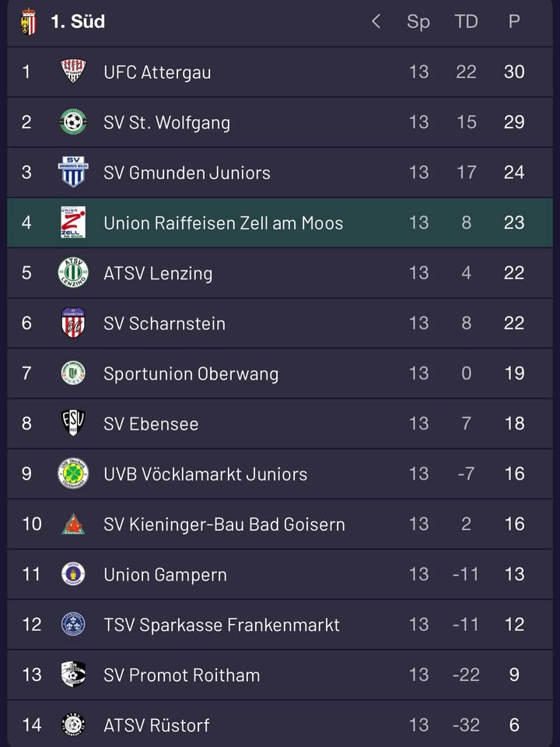This screenshot has width=560, height=747.
Task: Tap the SV St. Wolfgang football logo
Action: (x=73, y=122)
